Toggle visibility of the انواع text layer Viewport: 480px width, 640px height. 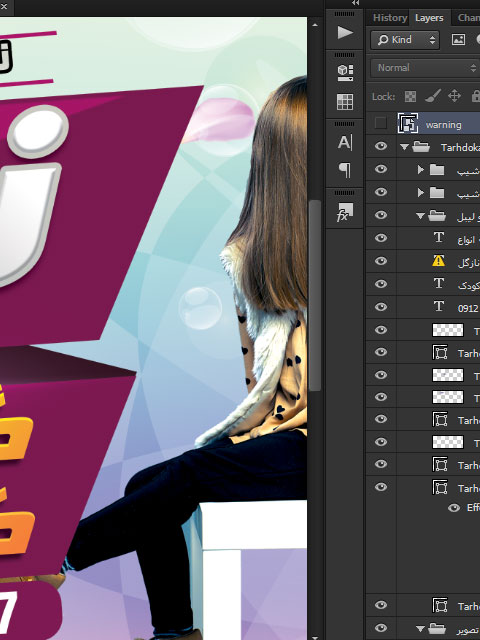(381, 238)
